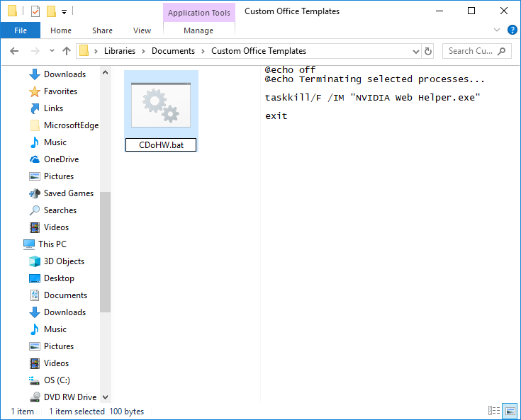Navigate to Documents in the breadcrumb path
Screen dimensions: 521x420
click(x=173, y=51)
